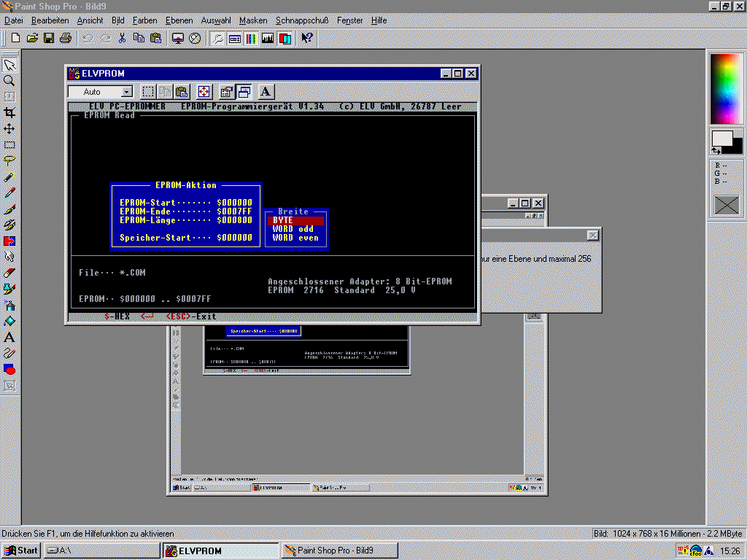
Task: Select the Arrow tool in the tool palette
Action: click(9, 65)
